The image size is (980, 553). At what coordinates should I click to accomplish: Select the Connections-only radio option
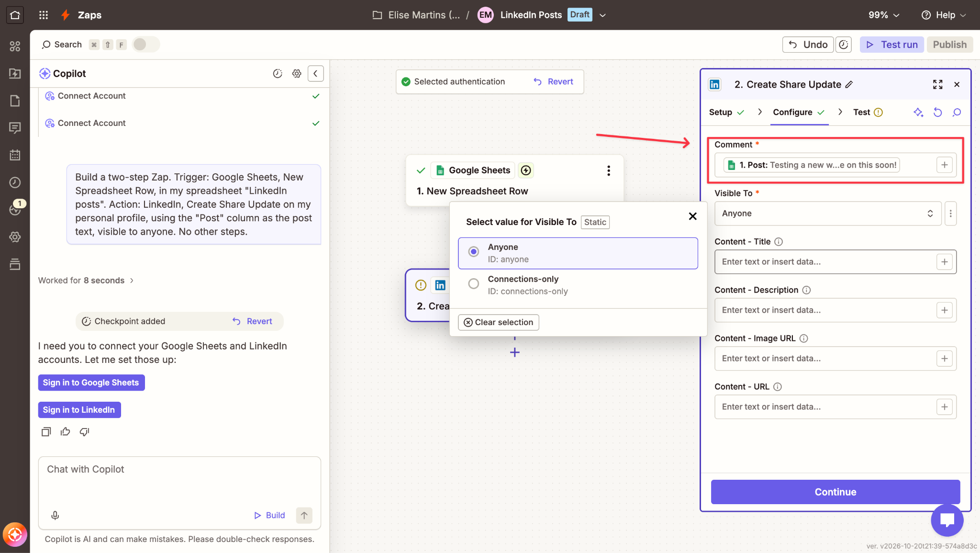tap(473, 284)
